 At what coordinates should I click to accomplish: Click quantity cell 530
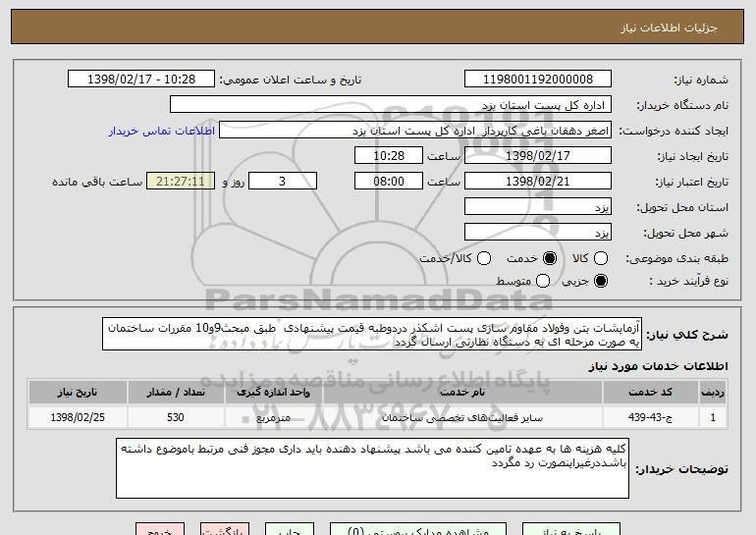176,417
